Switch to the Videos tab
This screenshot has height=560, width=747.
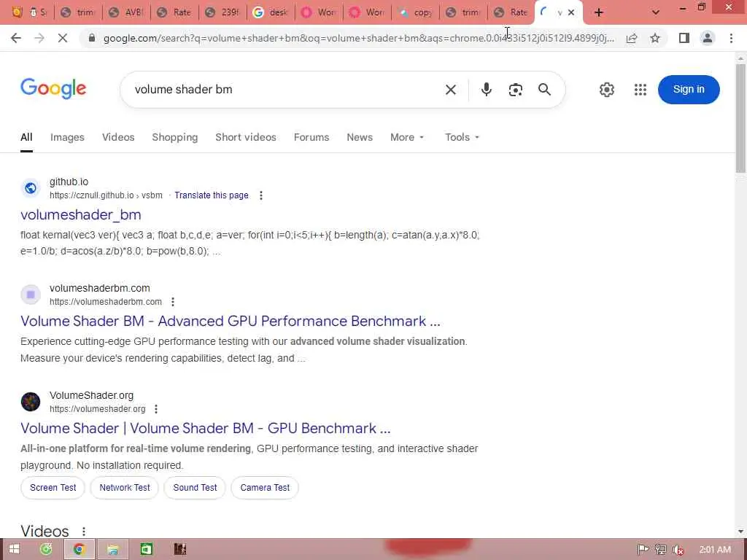click(x=118, y=137)
